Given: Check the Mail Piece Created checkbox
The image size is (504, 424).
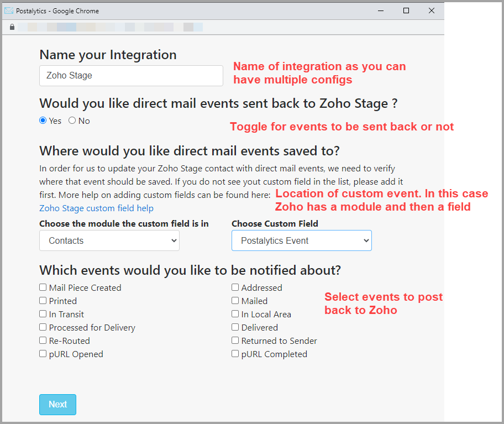Looking at the screenshot, I should (43, 287).
